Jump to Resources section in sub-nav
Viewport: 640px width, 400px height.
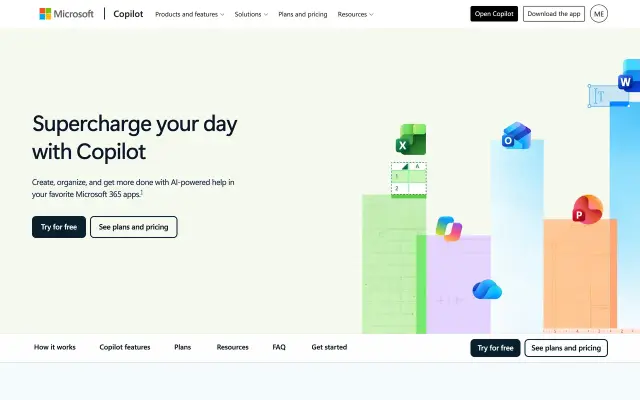point(233,347)
